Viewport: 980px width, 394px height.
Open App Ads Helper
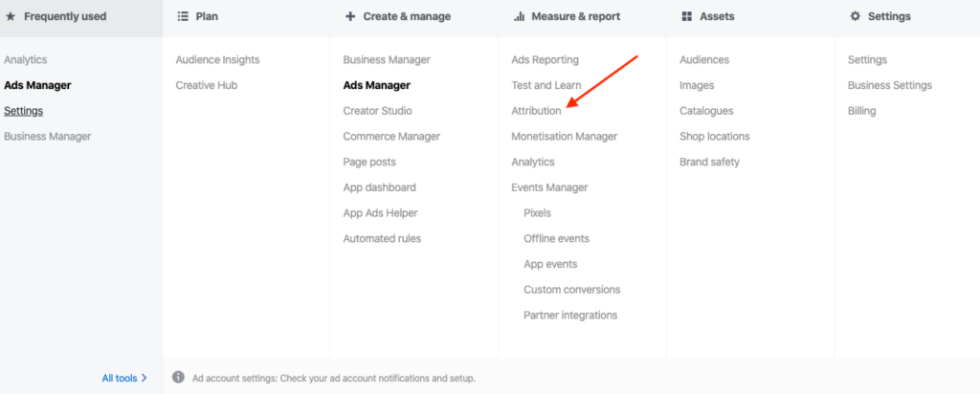tap(380, 213)
